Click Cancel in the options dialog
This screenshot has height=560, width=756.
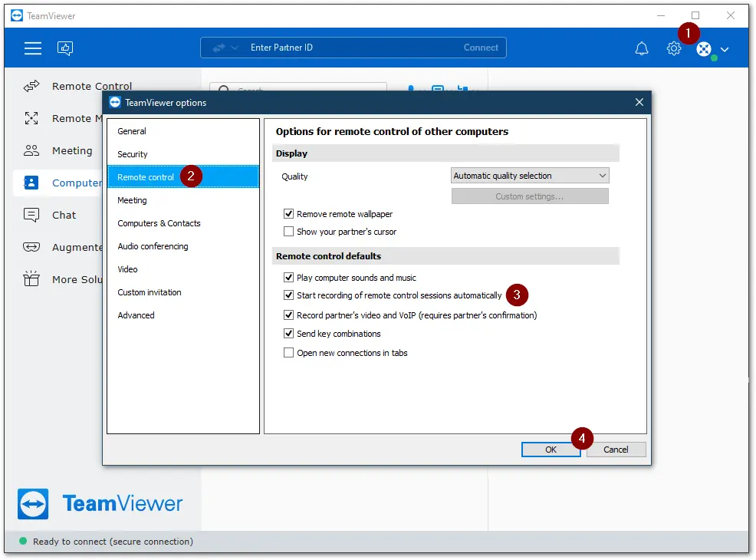coord(616,450)
